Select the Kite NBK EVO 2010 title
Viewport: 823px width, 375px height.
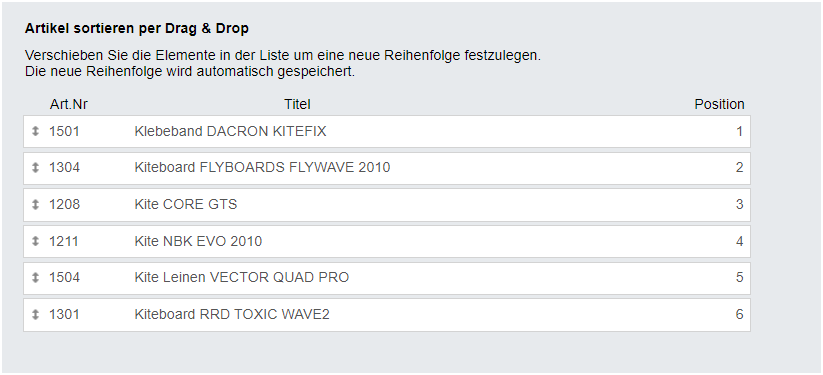[x=198, y=241]
